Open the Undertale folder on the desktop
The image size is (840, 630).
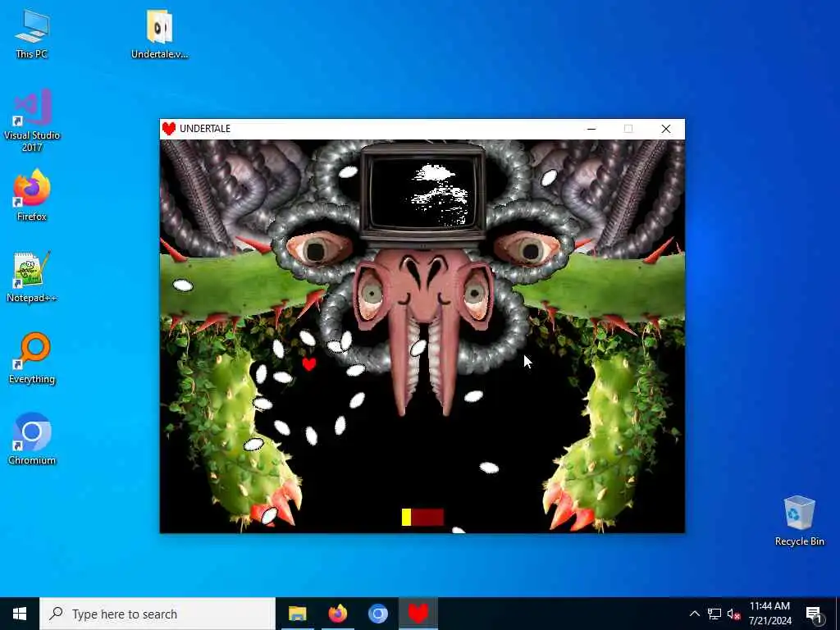[159, 33]
